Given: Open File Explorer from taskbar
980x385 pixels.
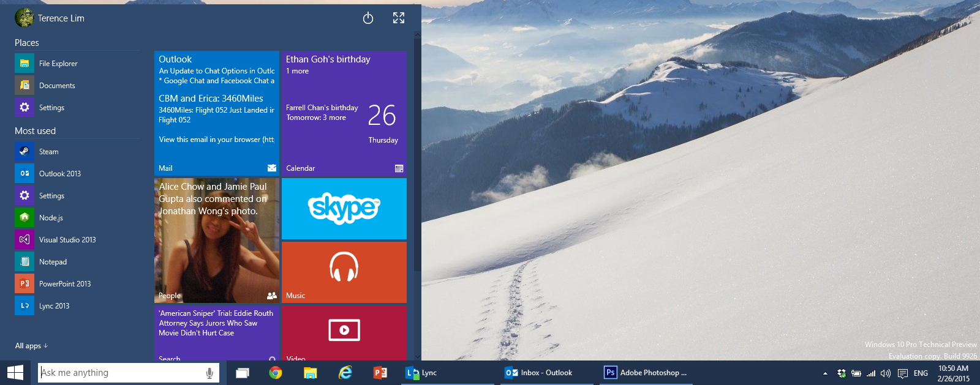Looking at the screenshot, I should [311, 373].
